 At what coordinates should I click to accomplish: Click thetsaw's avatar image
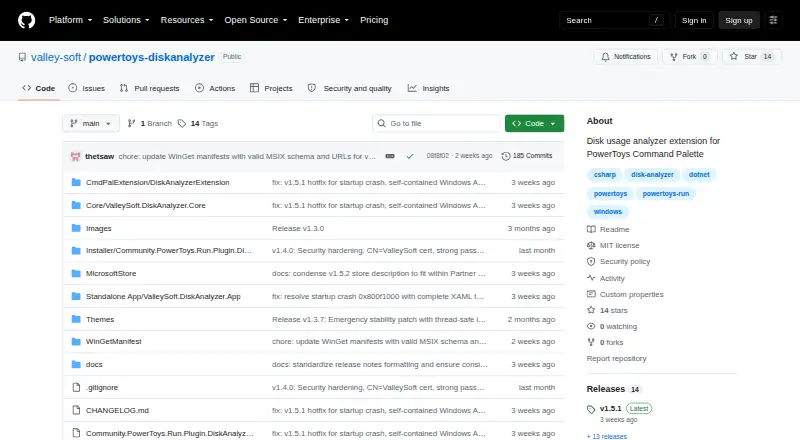tap(76, 156)
